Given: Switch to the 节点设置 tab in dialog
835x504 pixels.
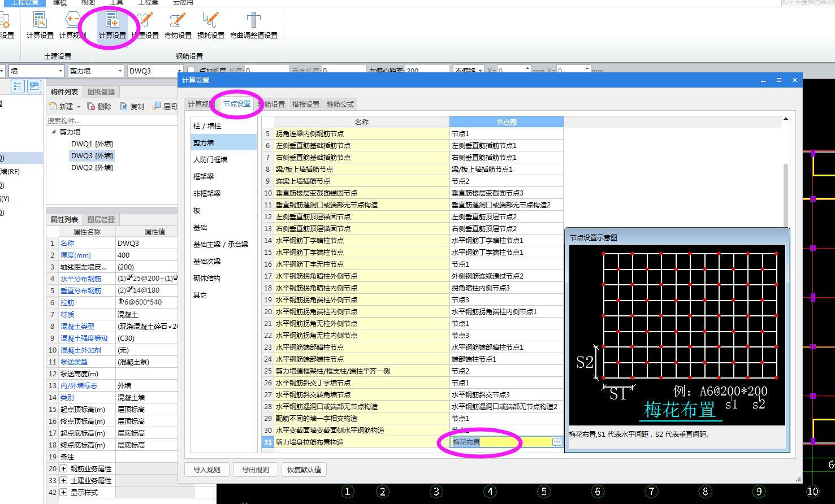Looking at the screenshot, I should [x=237, y=104].
